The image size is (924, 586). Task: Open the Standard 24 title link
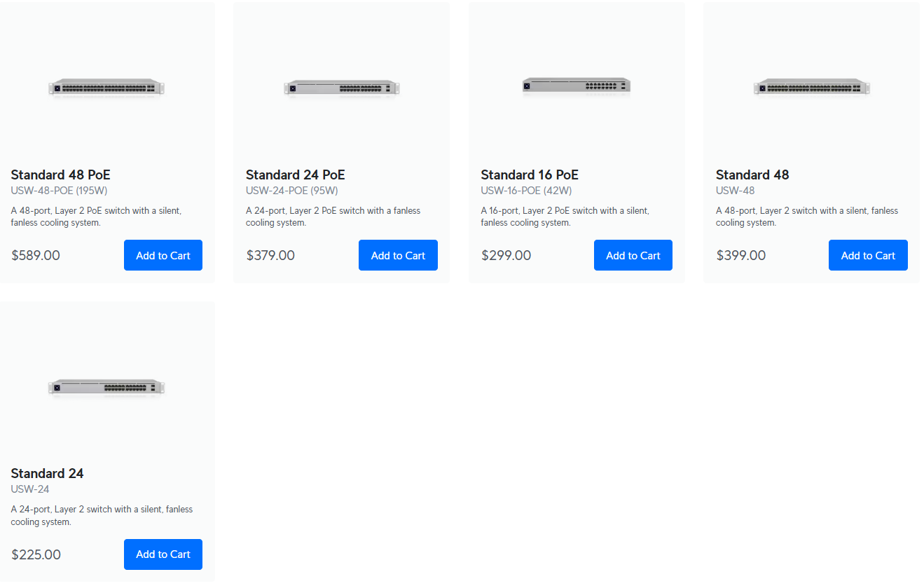coord(48,473)
